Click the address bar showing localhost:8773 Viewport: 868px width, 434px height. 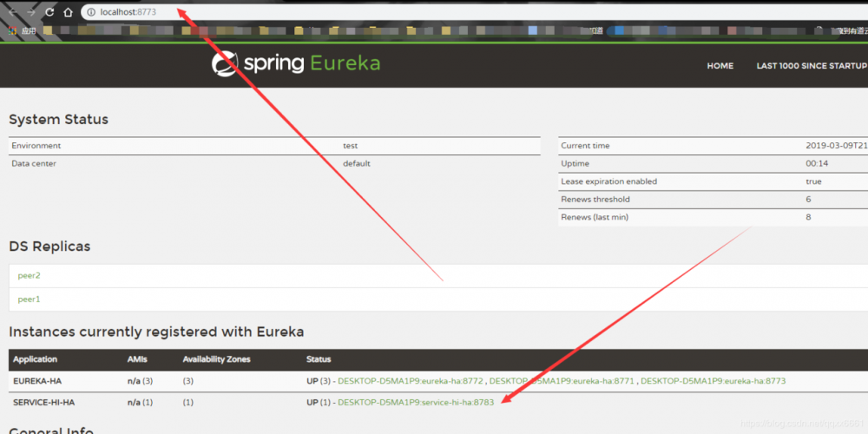point(476,11)
